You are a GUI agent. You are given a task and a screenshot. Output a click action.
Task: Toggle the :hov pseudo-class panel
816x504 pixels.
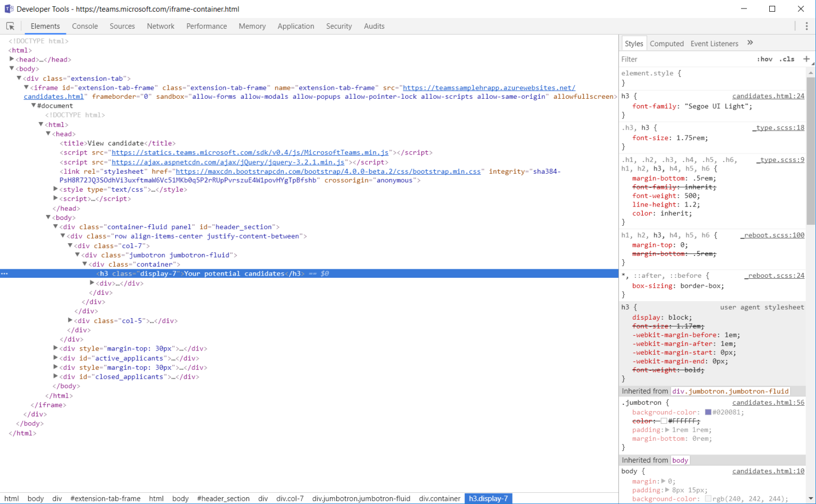[765, 59]
